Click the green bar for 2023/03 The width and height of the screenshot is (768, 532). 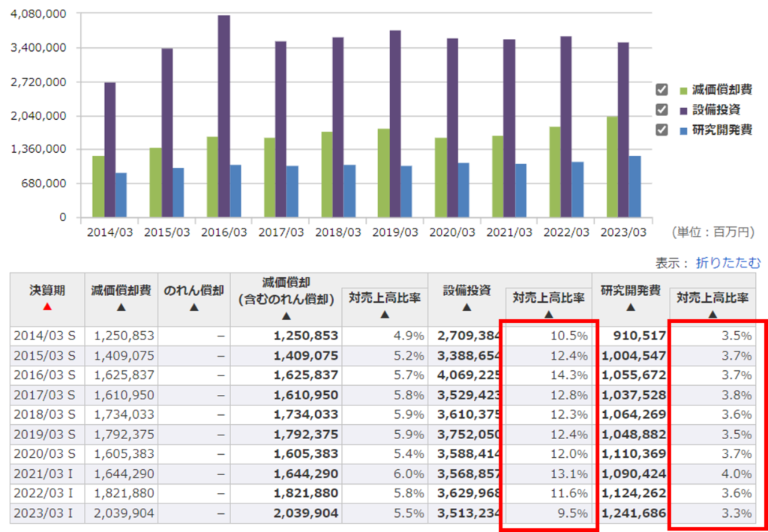tap(612, 166)
